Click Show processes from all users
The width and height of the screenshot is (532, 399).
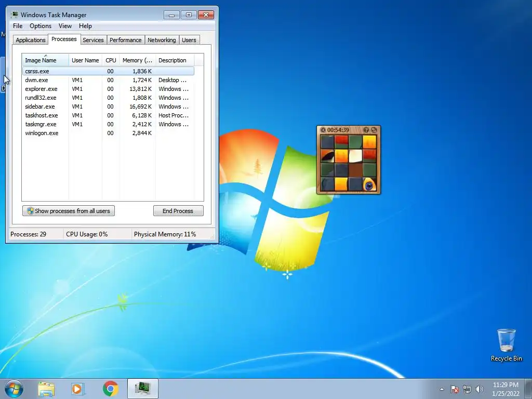click(x=69, y=211)
